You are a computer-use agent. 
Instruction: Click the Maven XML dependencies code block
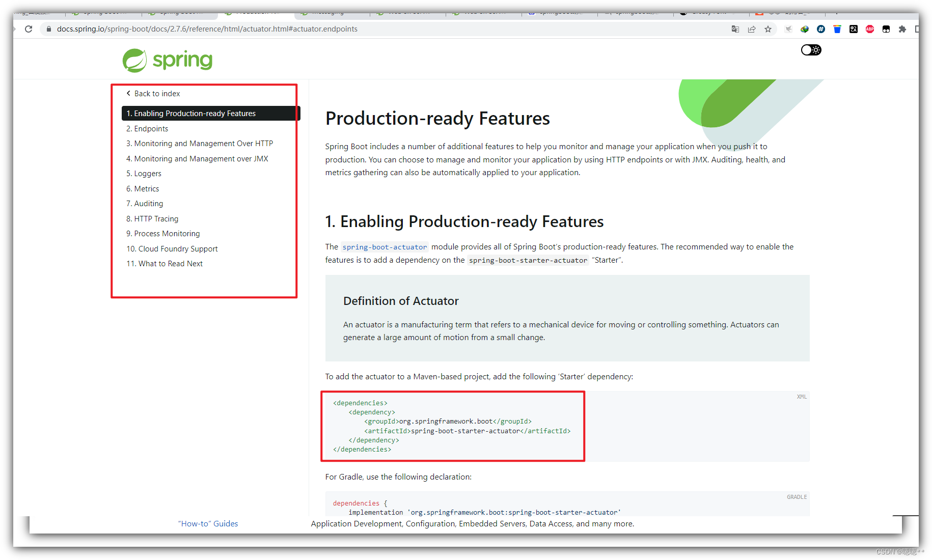point(567,426)
